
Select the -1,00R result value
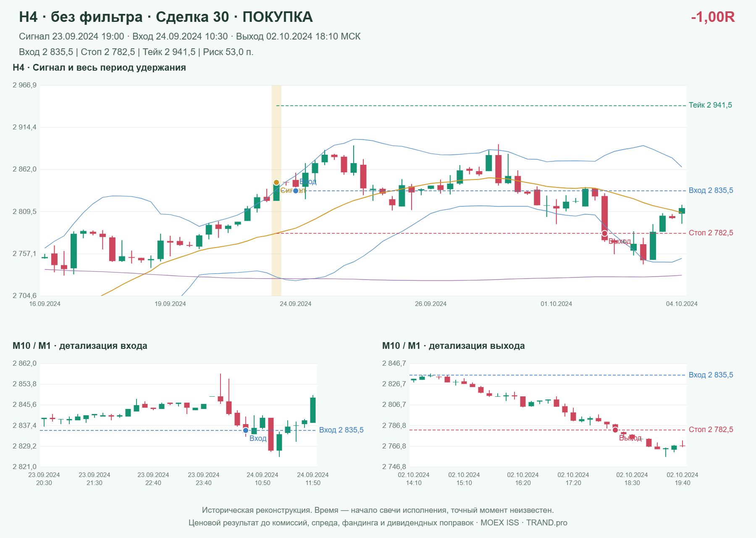click(x=713, y=17)
